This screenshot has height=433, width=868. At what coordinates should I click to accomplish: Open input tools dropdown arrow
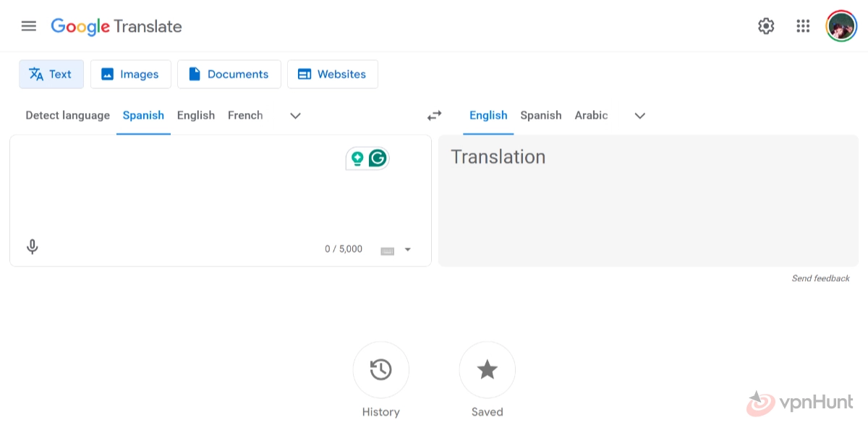[x=408, y=250]
